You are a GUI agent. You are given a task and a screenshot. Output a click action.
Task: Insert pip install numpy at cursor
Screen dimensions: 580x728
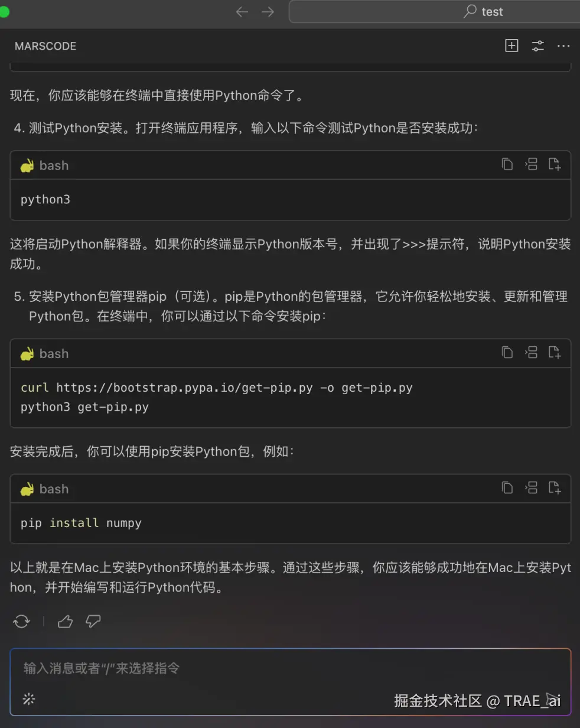[531, 488]
